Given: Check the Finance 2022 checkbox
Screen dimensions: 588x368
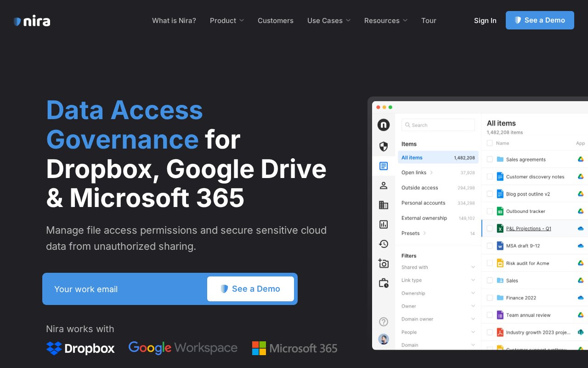Looking at the screenshot, I should (x=490, y=298).
